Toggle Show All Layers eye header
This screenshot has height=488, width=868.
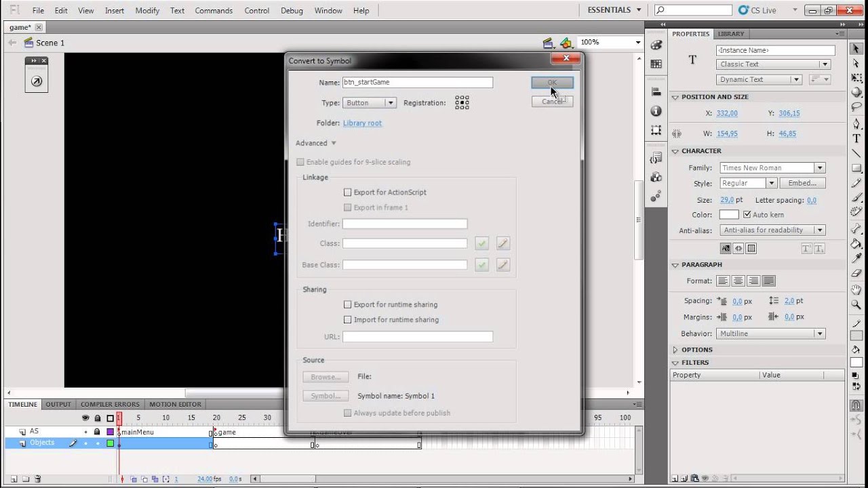[x=85, y=418]
